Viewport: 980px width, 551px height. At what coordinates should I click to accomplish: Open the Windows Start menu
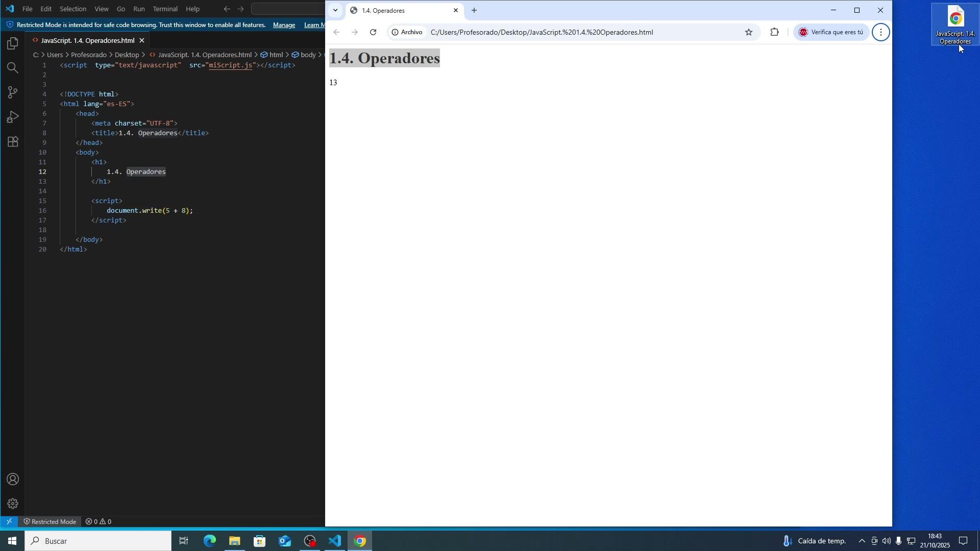point(12,541)
